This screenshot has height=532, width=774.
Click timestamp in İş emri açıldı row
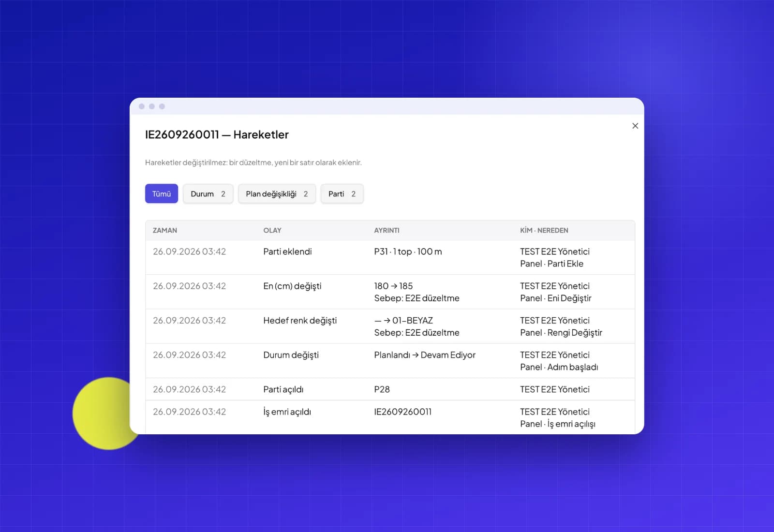pos(189,412)
